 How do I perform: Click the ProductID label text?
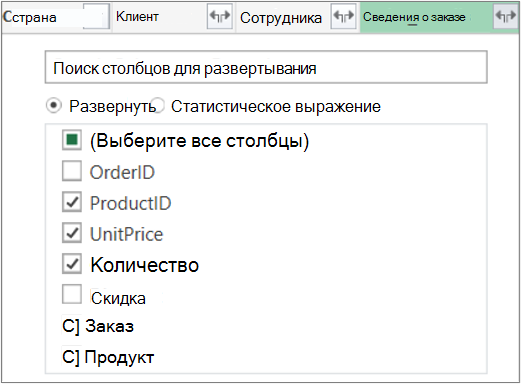(x=130, y=203)
